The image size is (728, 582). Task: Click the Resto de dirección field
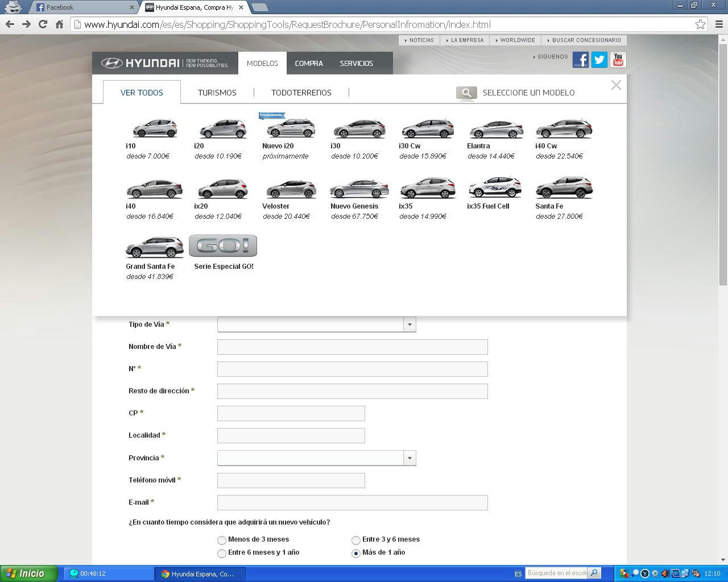click(353, 391)
